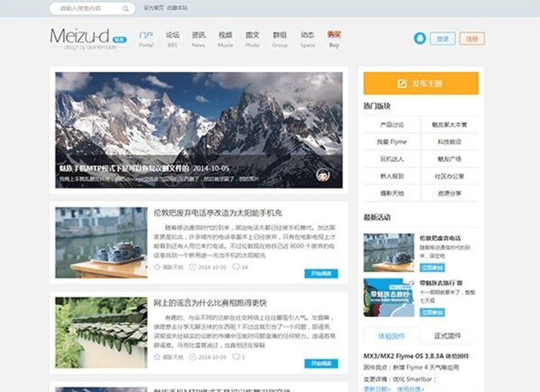
Task: Open the banner headline dated 2014-10-05
Action: [x=144, y=168]
